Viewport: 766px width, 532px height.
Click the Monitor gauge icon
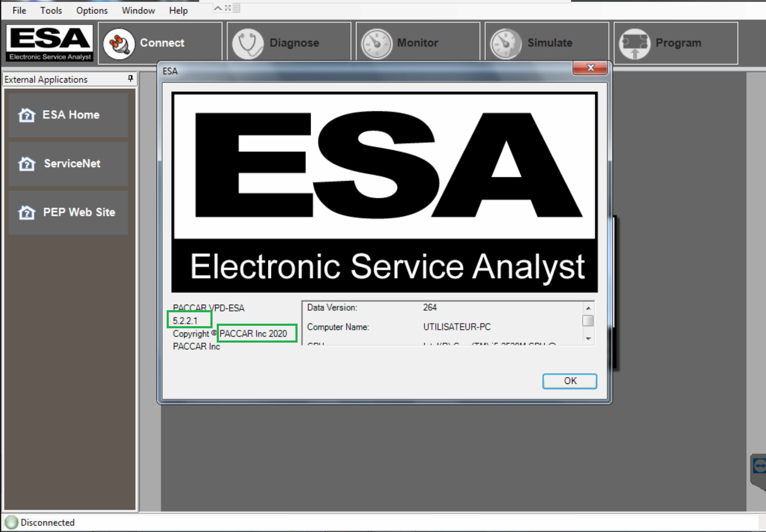click(x=377, y=44)
